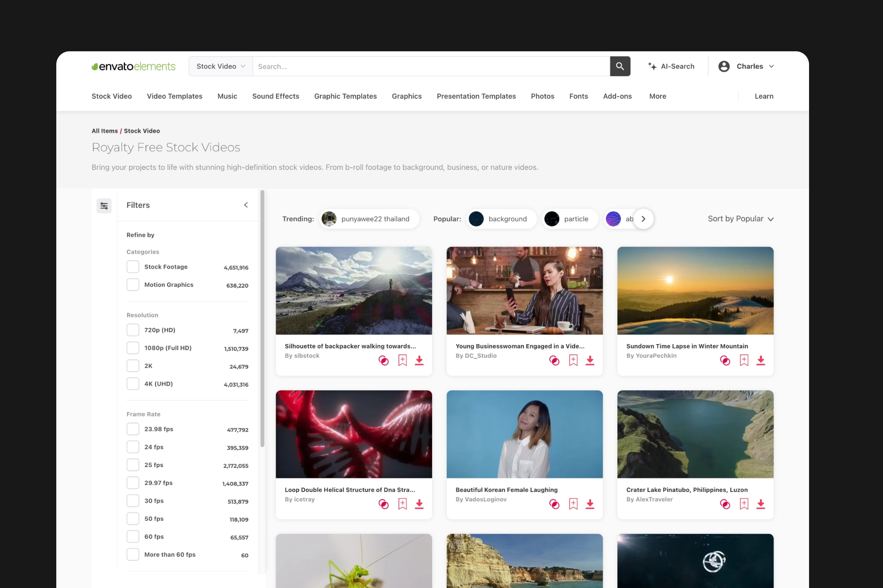This screenshot has height=588, width=883.
Task: Find similar items for Silhouette of backpacker
Action: (x=383, y=361)
